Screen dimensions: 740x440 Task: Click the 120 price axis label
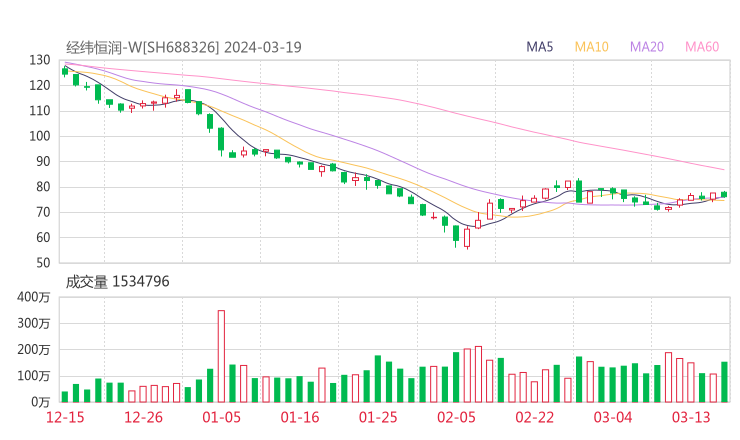(x=40, y=86)
